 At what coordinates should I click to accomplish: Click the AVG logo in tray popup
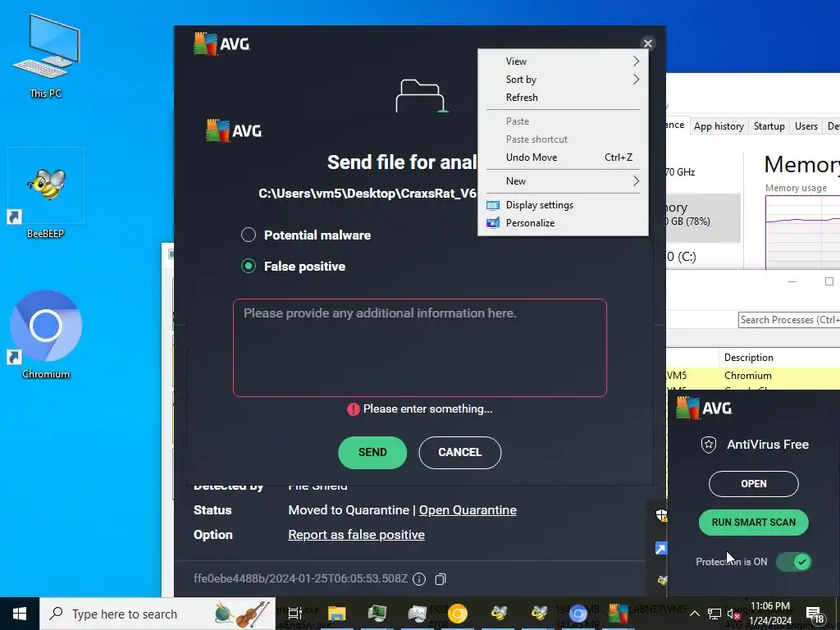point(704,409)
